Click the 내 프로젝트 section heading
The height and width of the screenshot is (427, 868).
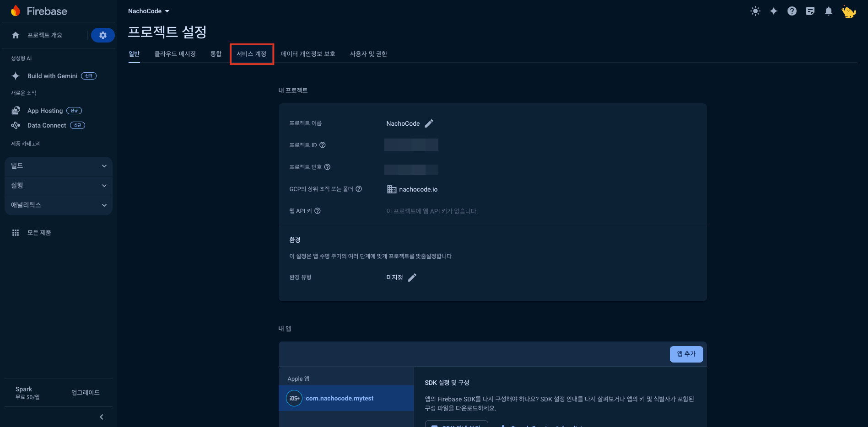pyautogui.click(x=293, y=91)
